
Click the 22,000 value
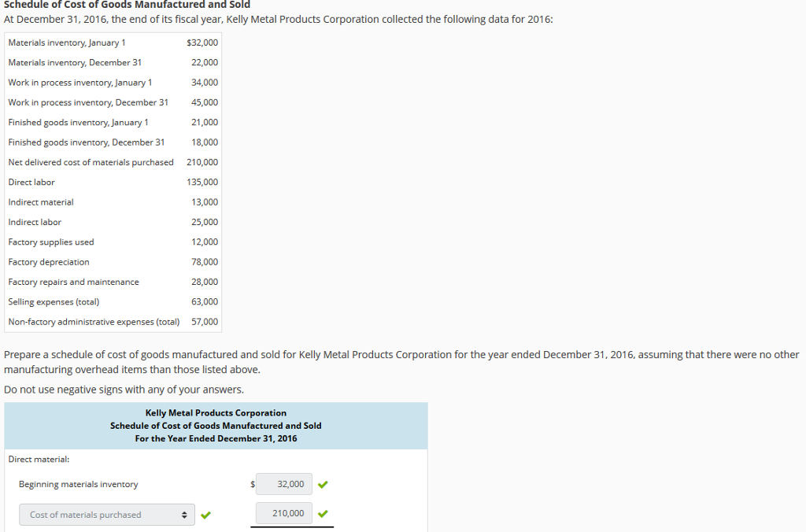click(205, 63)
